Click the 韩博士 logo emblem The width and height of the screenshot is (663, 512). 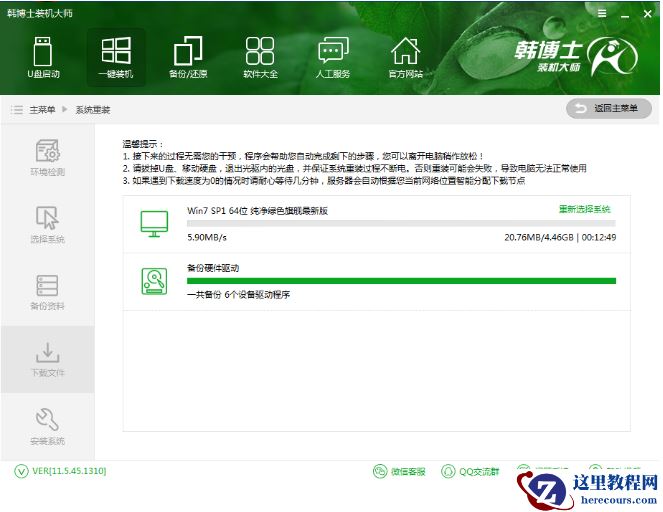pos(614,56)
